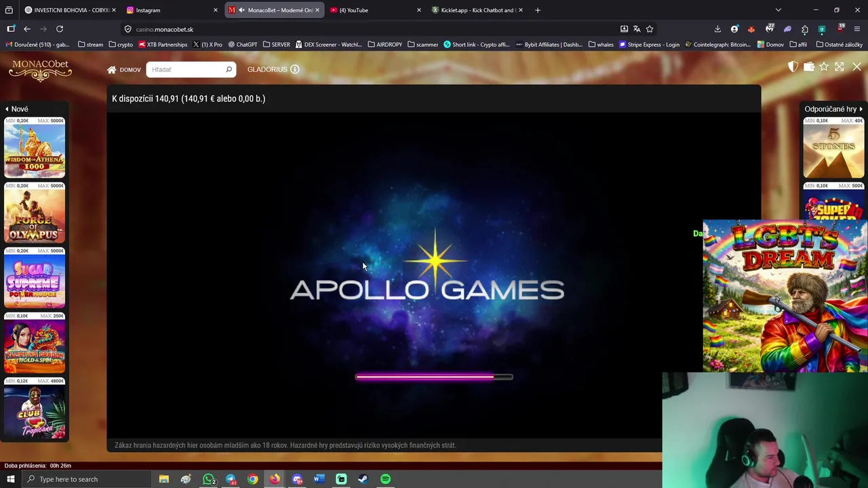The image size is (868, 488).
Task: Go to Domov home link
Action: pyautogui.click(x=124, y=69)
